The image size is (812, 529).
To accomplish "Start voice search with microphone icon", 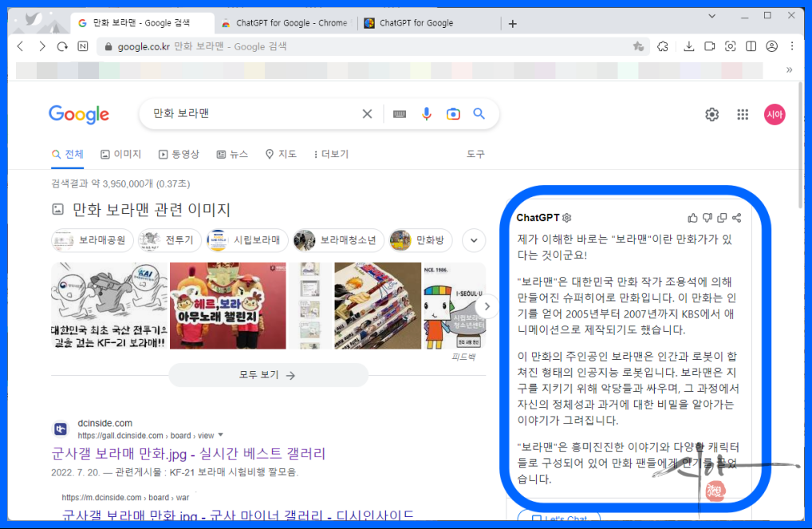I will click(426, 114).
